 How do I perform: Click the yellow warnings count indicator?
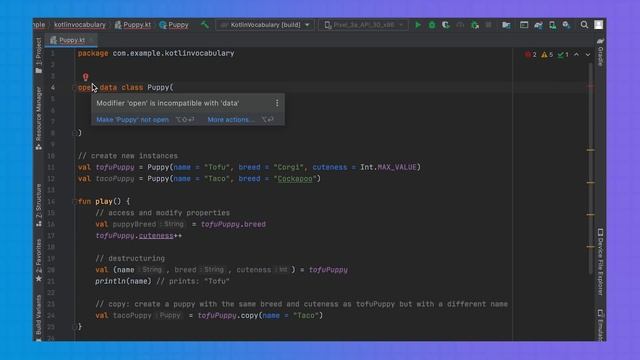[x=547, y=55]
